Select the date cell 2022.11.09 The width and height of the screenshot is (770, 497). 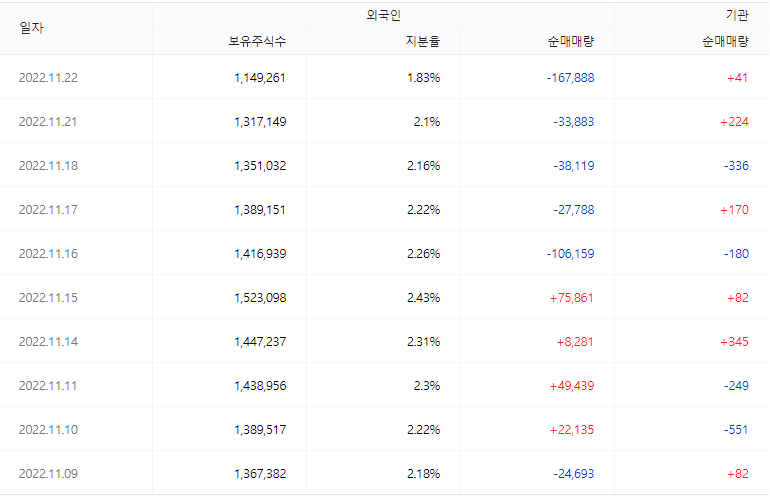(x=48, y=473)
